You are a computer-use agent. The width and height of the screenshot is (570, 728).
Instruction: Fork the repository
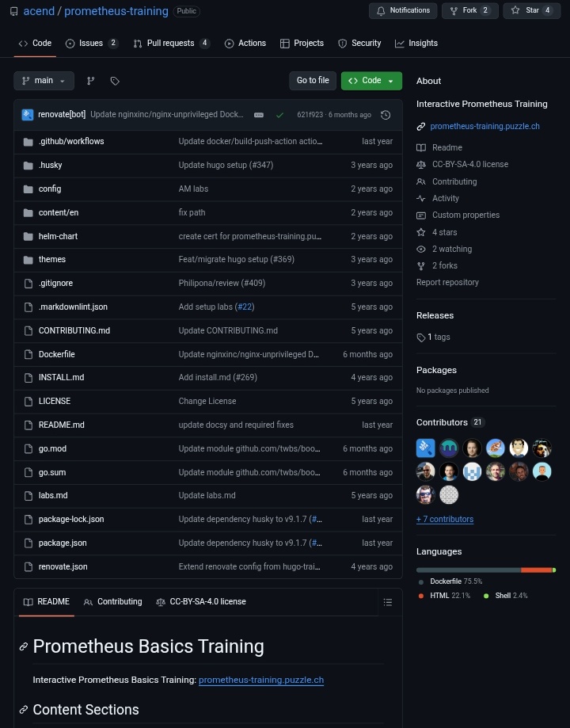click(469, 10)
